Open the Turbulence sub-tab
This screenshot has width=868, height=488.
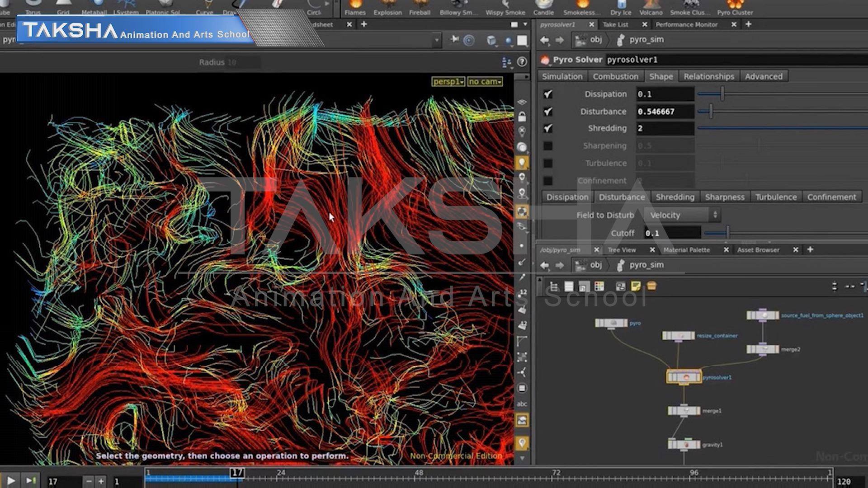[x=776, y=197]
